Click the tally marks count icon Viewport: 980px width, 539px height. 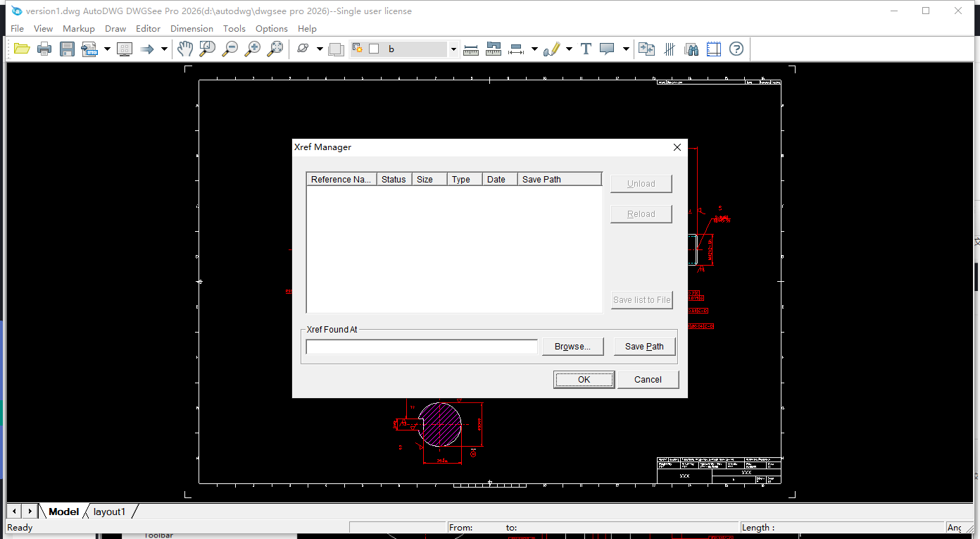pyautogui.click(x=670, y=49)
